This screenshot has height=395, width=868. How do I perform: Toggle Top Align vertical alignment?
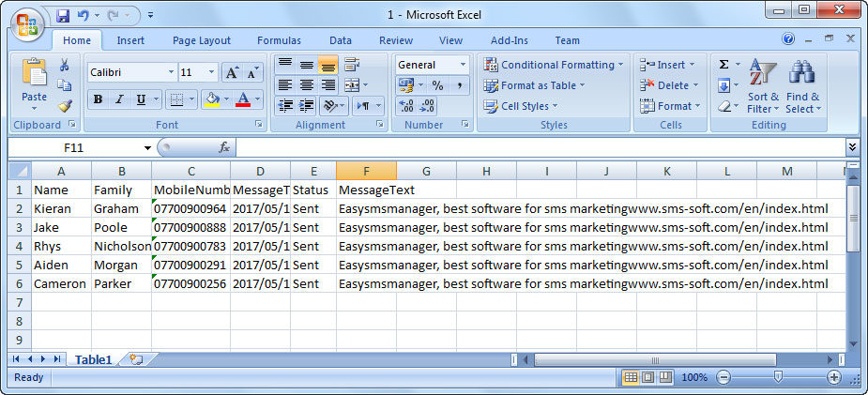tap(285, 65)
